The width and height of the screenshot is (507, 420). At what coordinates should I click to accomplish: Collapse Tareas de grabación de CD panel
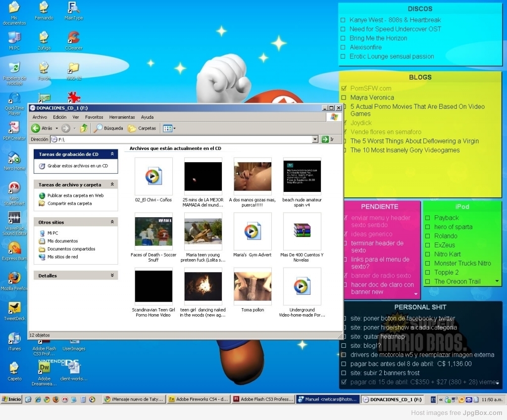click(112, 154)
